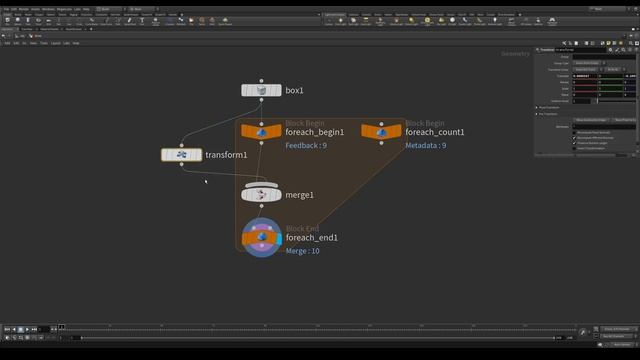Add an Environment Light from shelf
640x360 pixels.
pyautogui.click(x=427, y=21)
